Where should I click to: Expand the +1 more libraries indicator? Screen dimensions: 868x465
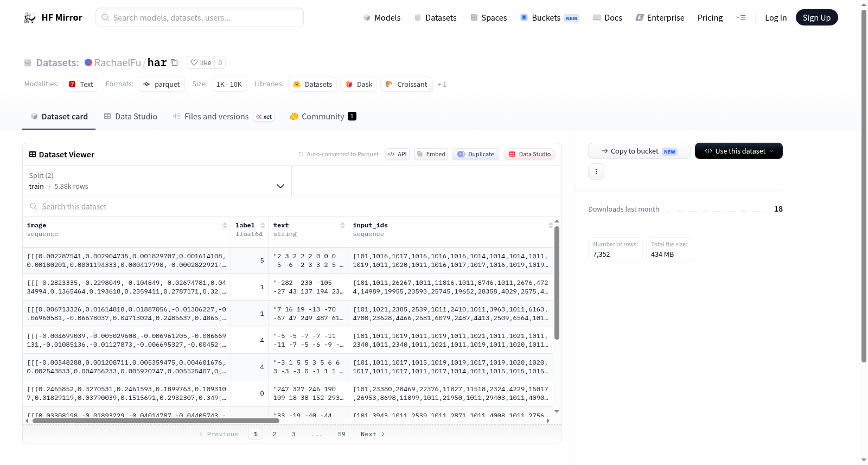pyautogui.click(x=442, y=85)
